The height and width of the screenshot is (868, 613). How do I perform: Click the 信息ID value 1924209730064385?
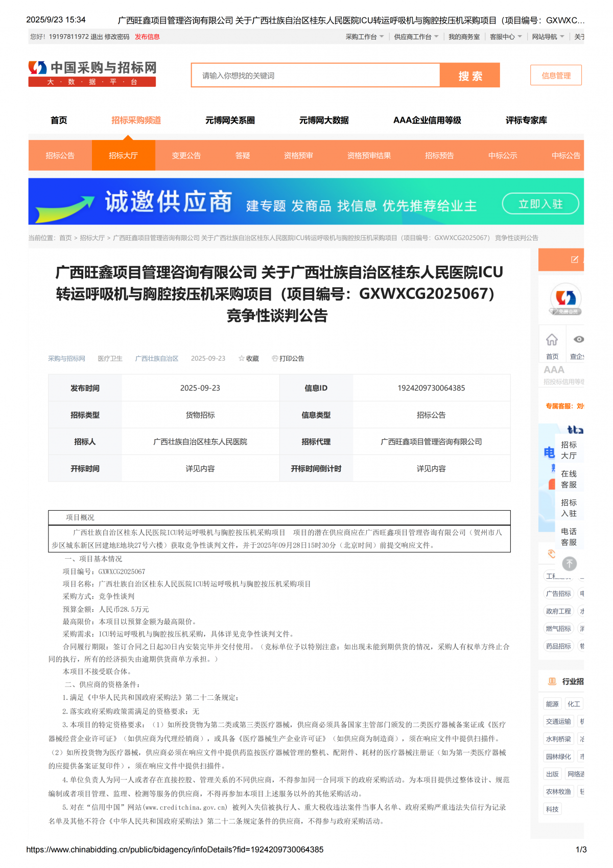pos(431,388)
